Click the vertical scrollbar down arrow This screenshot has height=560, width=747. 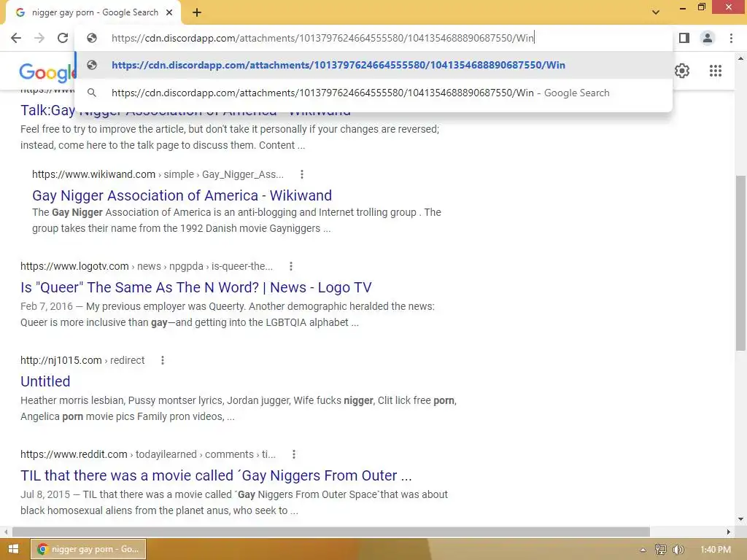click(740, 519)
